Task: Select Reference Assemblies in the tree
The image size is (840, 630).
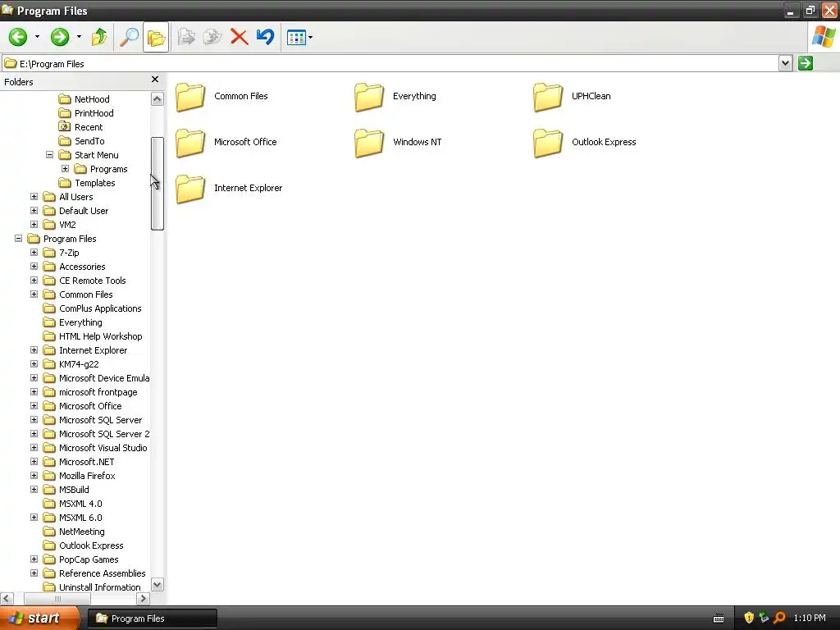Action: click(x=102, y=573)
